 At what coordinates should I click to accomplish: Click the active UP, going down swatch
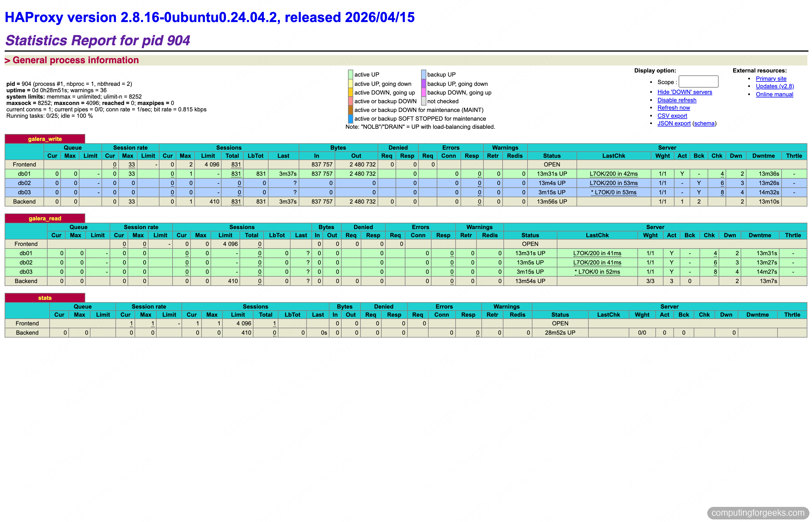pos(350,84)
